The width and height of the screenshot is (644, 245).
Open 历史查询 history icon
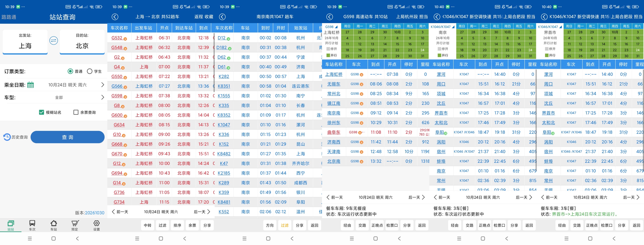tap(7, 137)
